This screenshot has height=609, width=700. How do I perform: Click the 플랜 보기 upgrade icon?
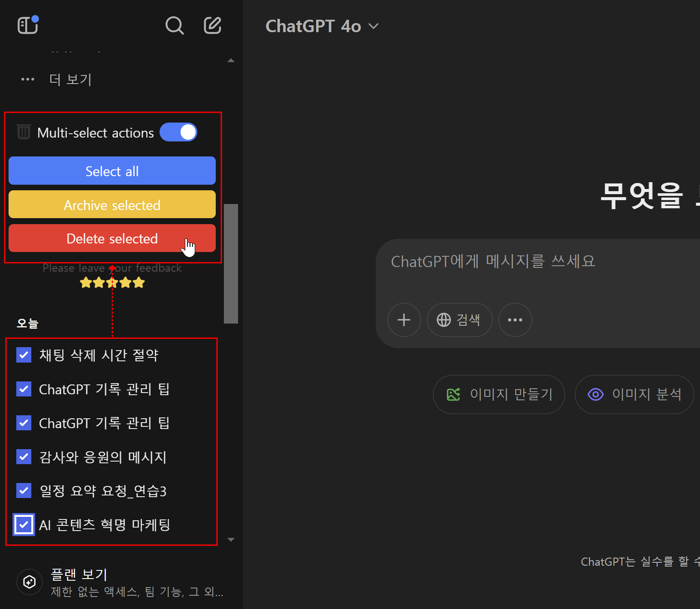[29, 582]
